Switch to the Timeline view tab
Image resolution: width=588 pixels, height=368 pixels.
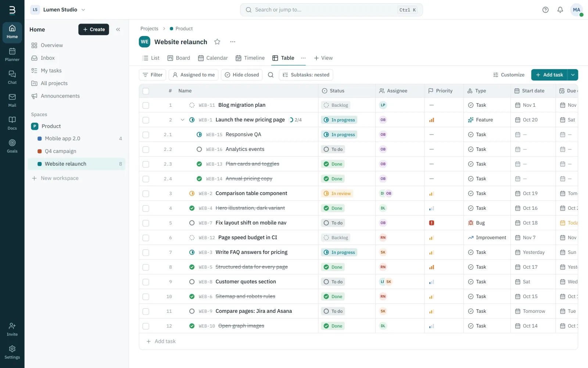pos(250,58)
